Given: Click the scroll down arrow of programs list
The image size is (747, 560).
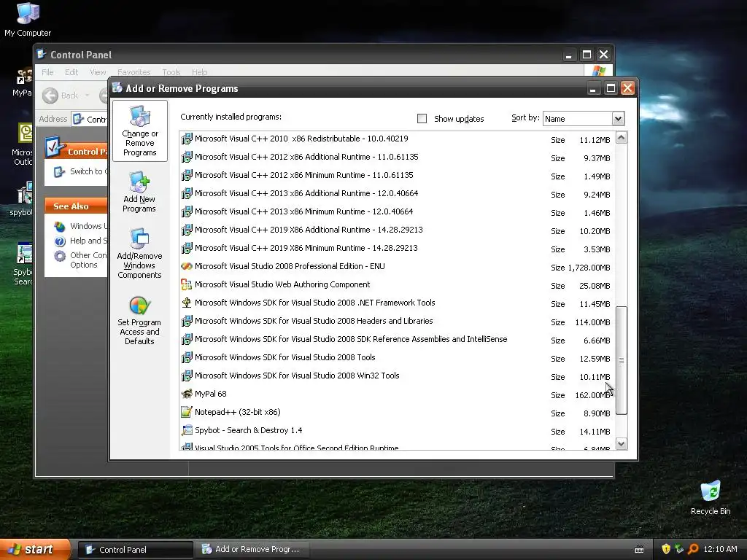Looking at the screenshot, I should [x=622, y=444].
